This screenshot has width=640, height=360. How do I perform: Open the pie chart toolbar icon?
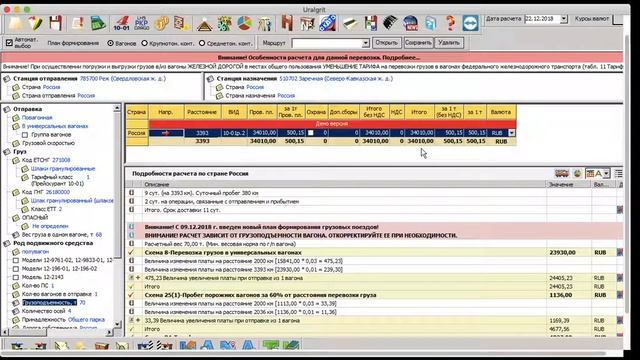244,23
